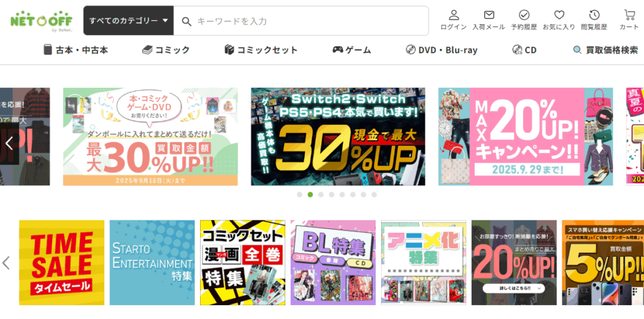Viewport: 644px width, 319px height.
Task: Open 本・コミック 最大30%UP banner
Action: [150, 136]
